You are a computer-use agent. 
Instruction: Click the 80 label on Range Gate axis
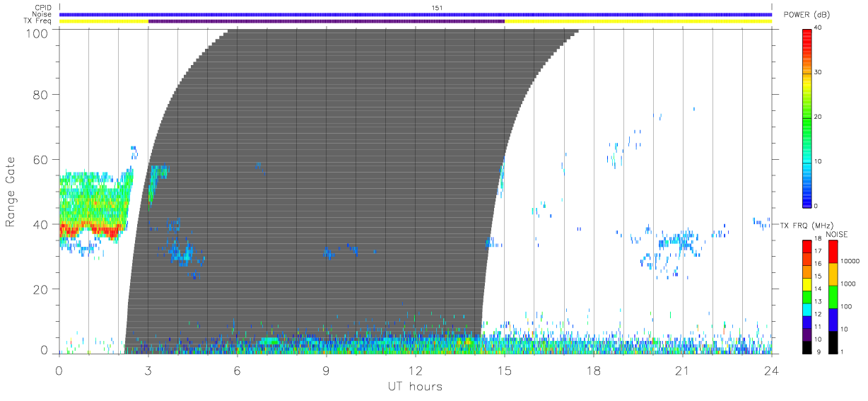click(x=40, y=95)
